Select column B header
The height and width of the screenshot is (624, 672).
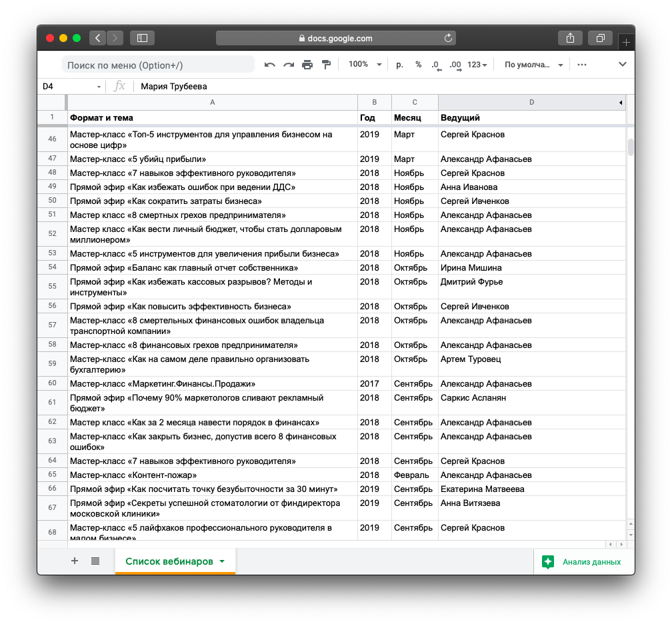[374, 103]
